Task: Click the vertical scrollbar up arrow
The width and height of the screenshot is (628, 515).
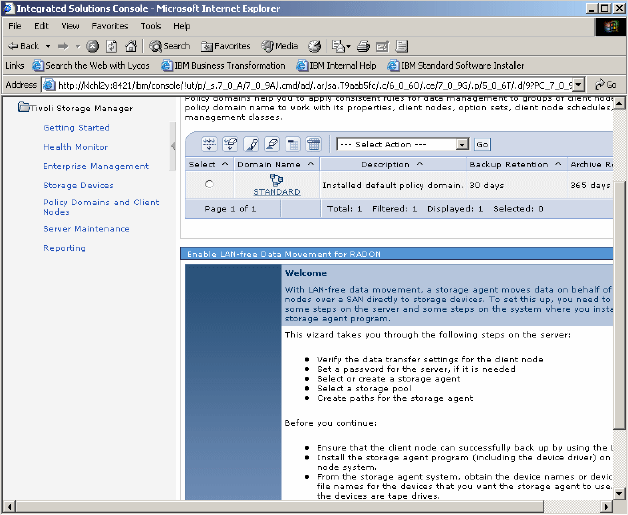Action: 620,103
